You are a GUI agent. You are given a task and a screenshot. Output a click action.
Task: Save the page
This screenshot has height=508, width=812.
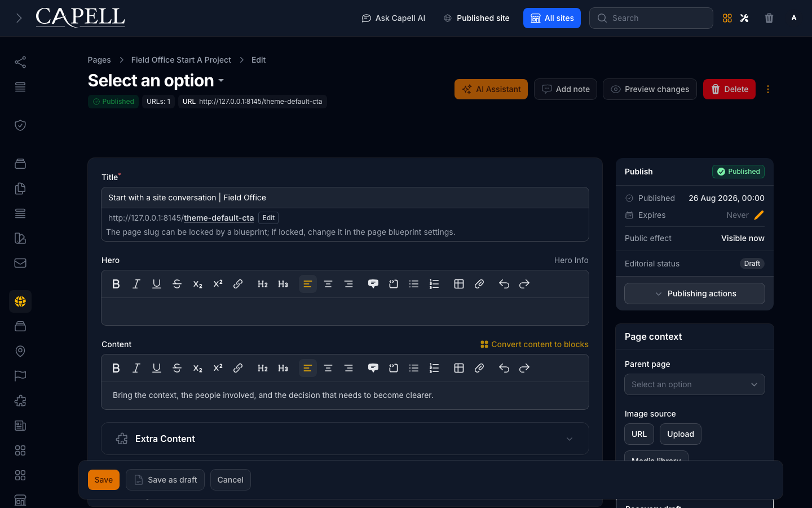(x=104, y=480)
